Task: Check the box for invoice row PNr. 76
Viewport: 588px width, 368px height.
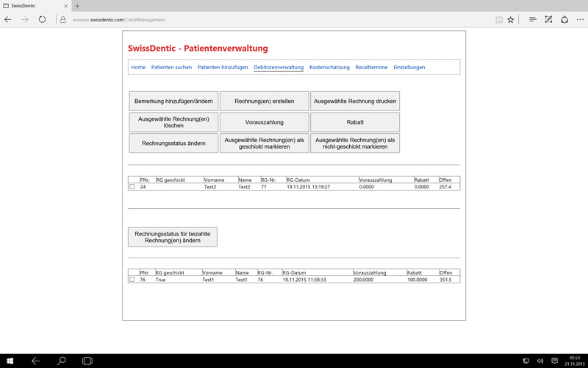Action: tap(132, 280)
